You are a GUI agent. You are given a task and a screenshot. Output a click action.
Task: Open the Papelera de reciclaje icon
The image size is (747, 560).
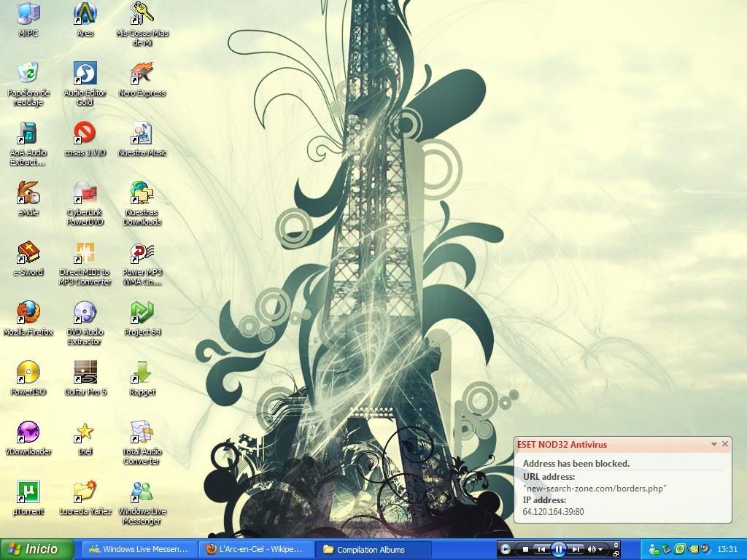28,74
